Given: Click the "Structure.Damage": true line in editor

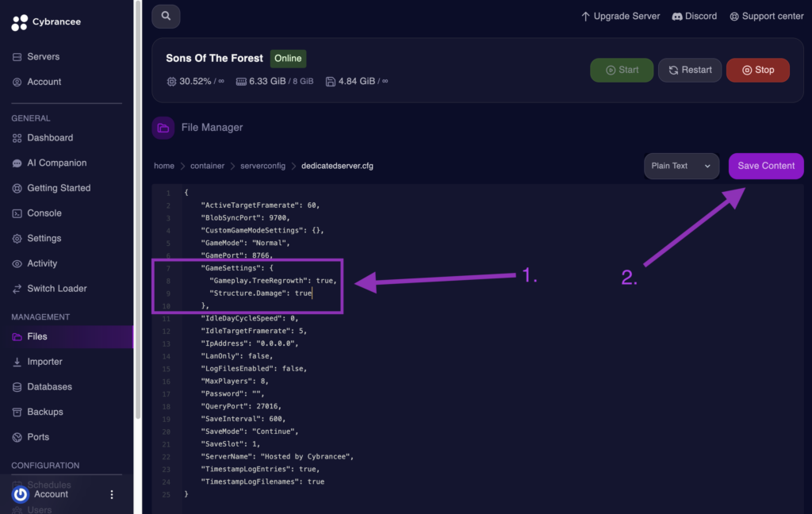Looking at the screenshot, I should coord(260,293).
